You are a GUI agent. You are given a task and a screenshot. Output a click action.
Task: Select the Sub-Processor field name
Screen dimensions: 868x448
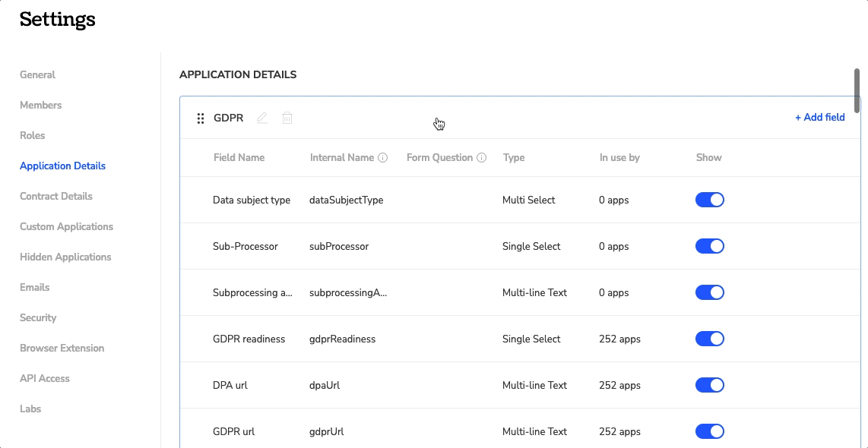tap(246, 247)
